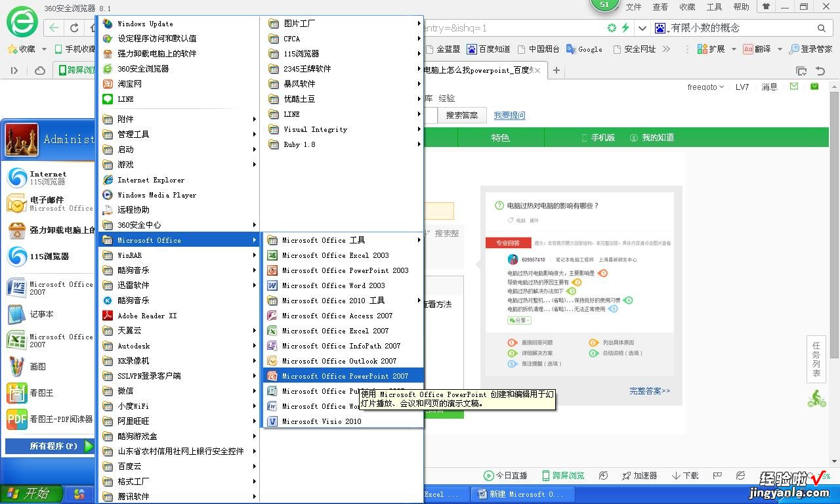Image resolution: width=840 pixels, height=504 pixels.
Task: Open 我要提问 link
Action: click(509, 115)
